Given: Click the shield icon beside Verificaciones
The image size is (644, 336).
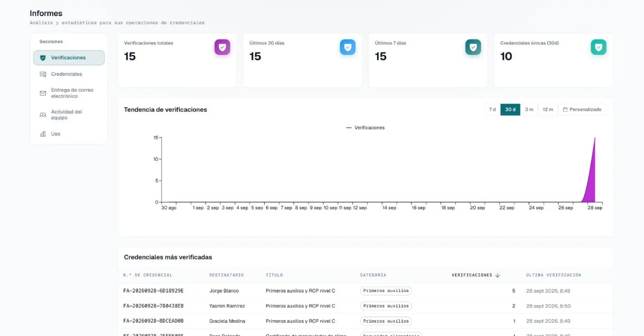Looking at the screenshot, I should [43, 58].
